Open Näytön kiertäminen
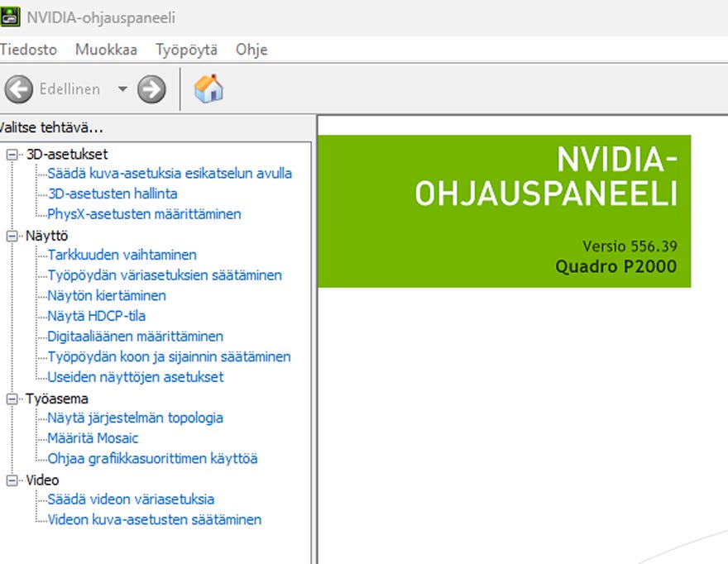Viewport: 728px width, 564px height. pyautogui.click(x=107, y=296)
